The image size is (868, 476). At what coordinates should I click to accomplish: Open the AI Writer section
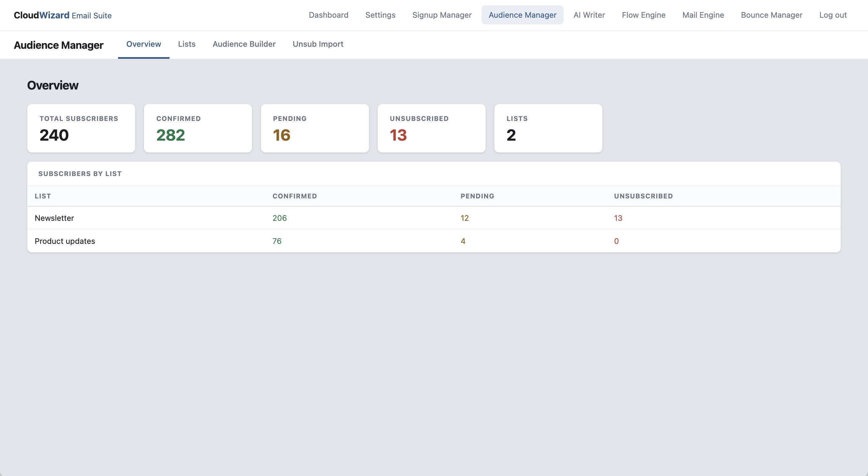589,15
